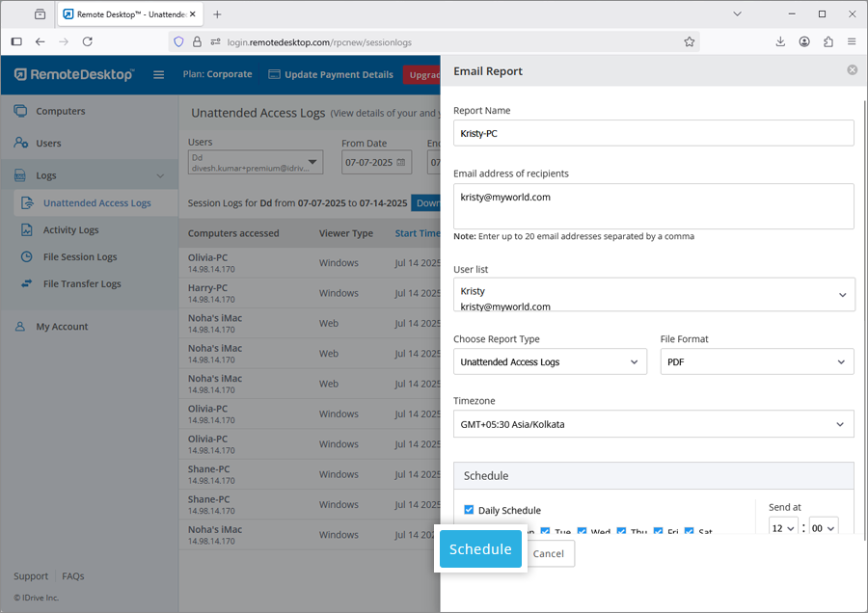The height and width of the screenshot is (613, 868).
Task: Open the Firefox downloads icon
Action: (x=780, y=41)
